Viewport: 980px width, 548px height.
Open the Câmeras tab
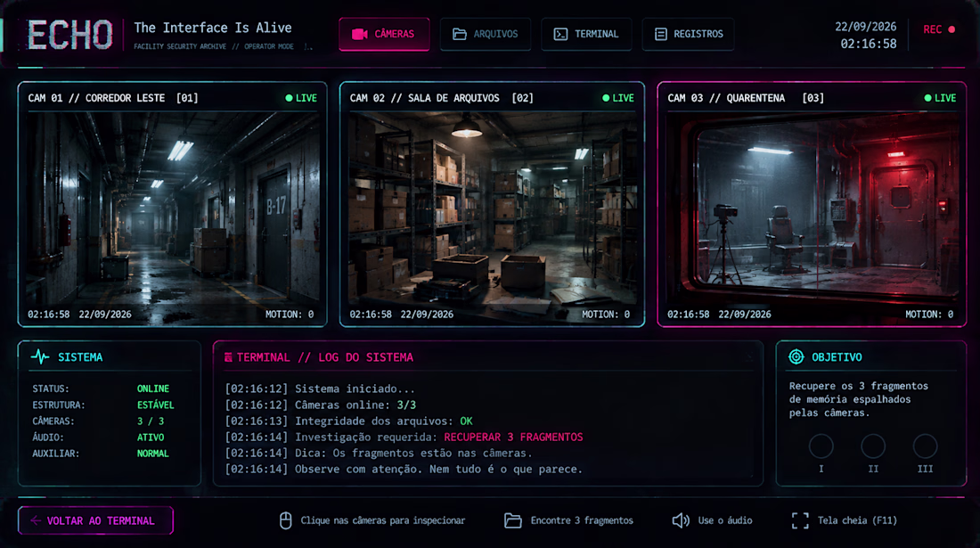[x=384, y=34]
